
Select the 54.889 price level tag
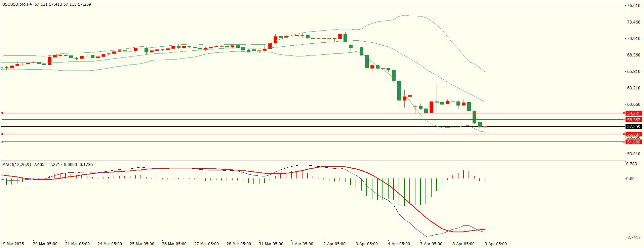coord(634,142)
